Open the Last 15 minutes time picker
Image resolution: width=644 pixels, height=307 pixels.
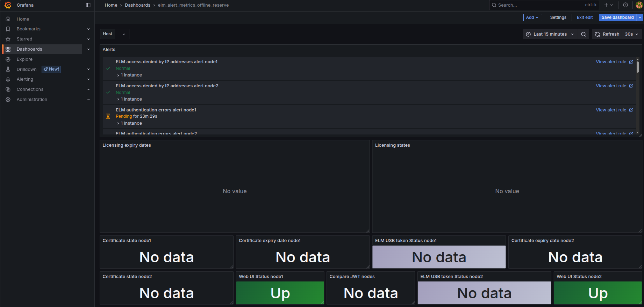(x=550, y=34)
